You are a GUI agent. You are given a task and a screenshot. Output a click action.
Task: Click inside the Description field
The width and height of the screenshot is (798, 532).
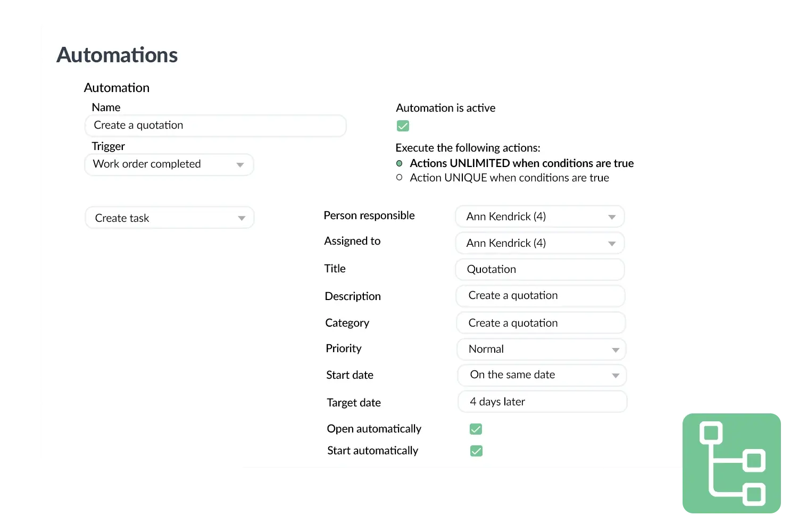pos(539,296)
